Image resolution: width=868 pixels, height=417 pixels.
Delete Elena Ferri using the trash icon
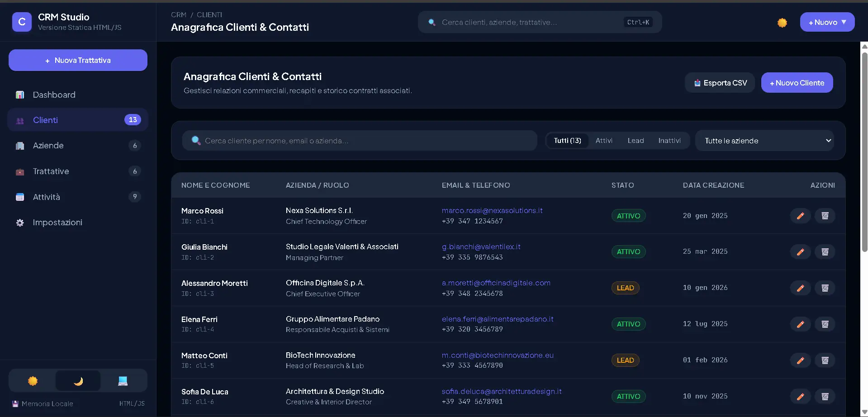(x=825, y=324)
